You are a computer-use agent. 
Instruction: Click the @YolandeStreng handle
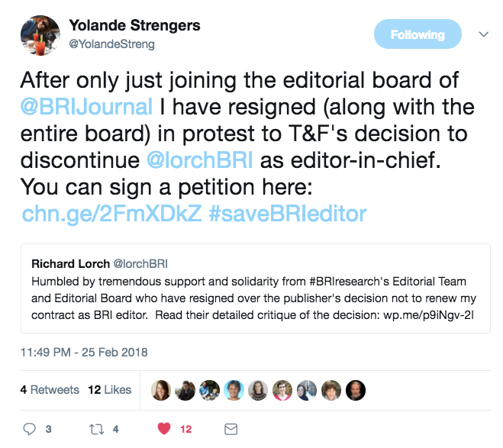click(111, 44)
